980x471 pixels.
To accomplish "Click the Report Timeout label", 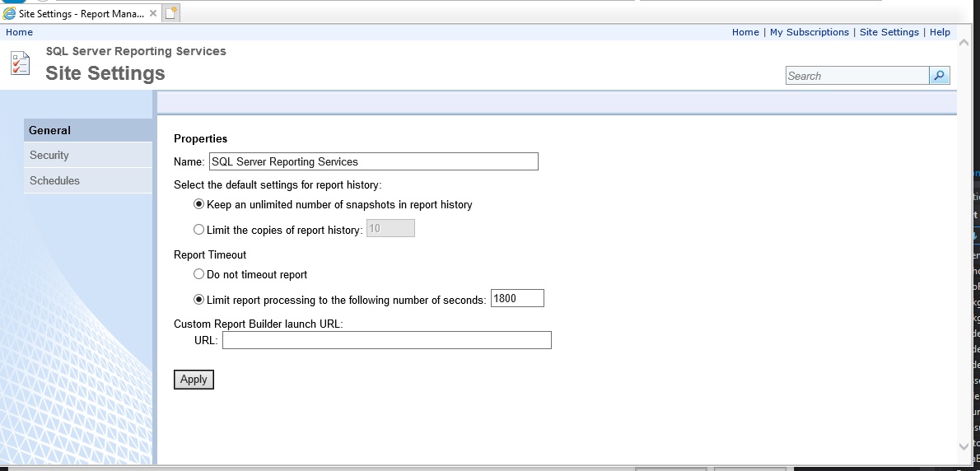I will point(210,255).
